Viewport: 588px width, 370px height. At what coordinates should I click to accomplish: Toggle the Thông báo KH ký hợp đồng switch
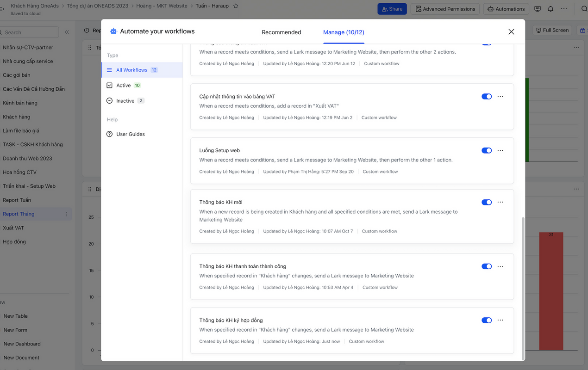tap(487, 321)
